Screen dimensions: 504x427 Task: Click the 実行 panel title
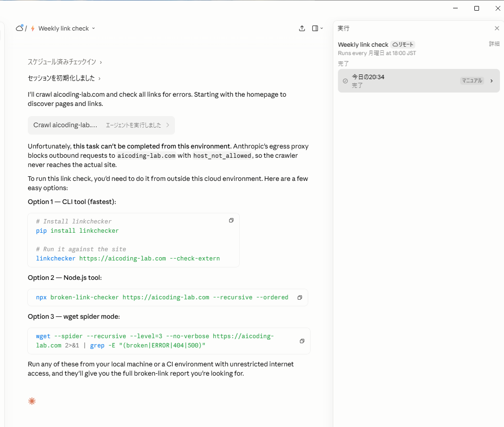pyautogui.click(x=343, y=28)
